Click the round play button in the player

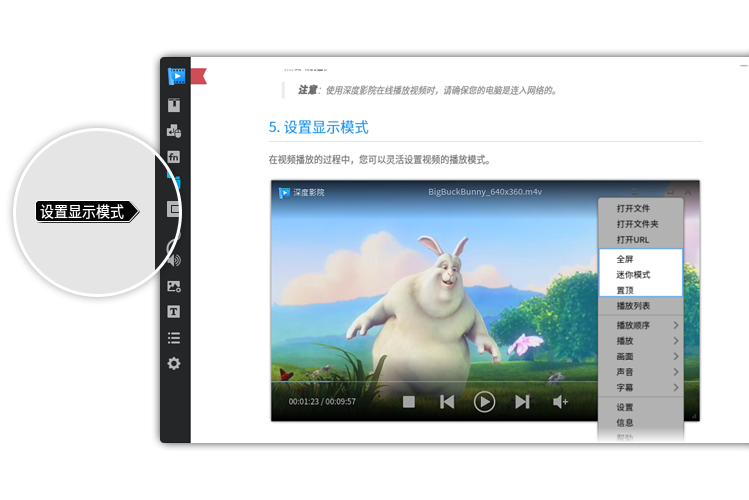point(484,402)
